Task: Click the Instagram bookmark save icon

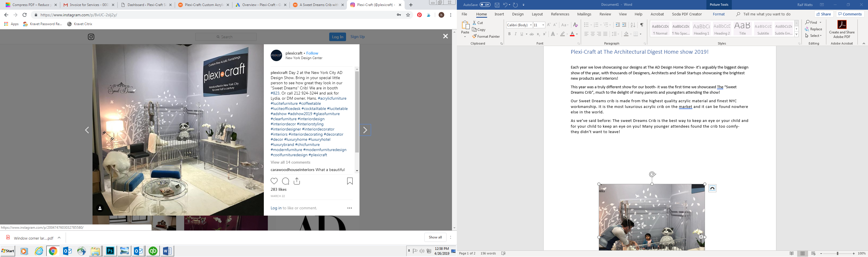Action: click(x=350, y=181)
